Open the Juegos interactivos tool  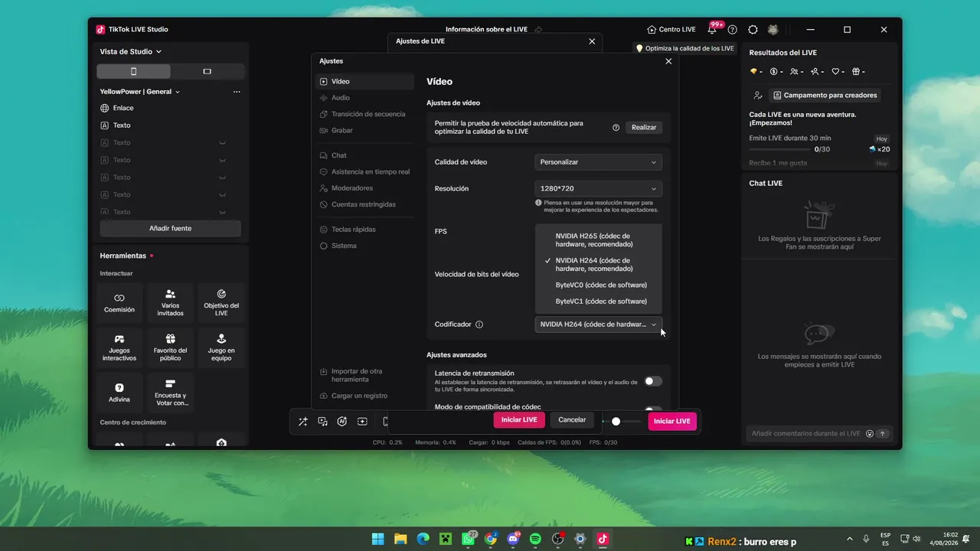click(119, 347)
